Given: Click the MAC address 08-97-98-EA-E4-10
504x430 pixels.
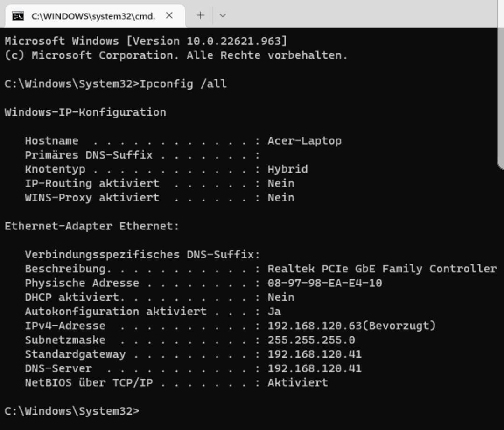Looking at the screenshot, I should pos(324,283).
